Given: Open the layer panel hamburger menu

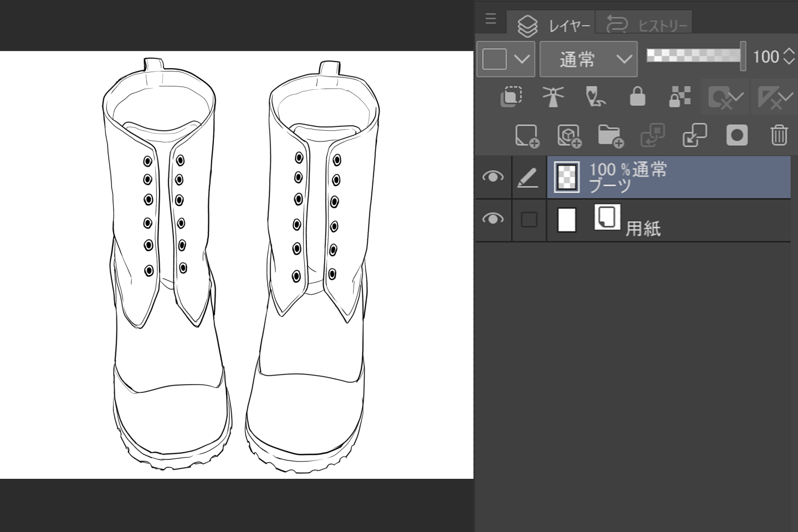Looking at the screenshot, I should (490, 19).
